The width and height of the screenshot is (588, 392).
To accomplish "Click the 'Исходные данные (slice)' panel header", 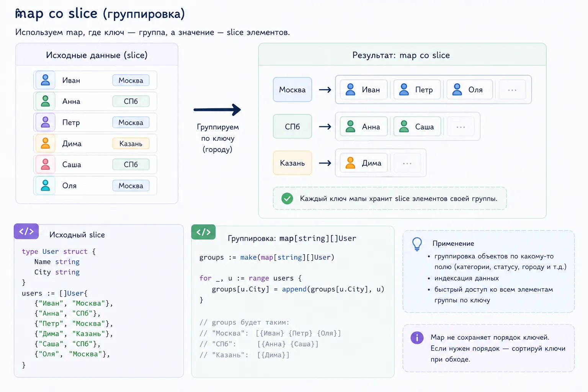I will [x=97, y=55].
